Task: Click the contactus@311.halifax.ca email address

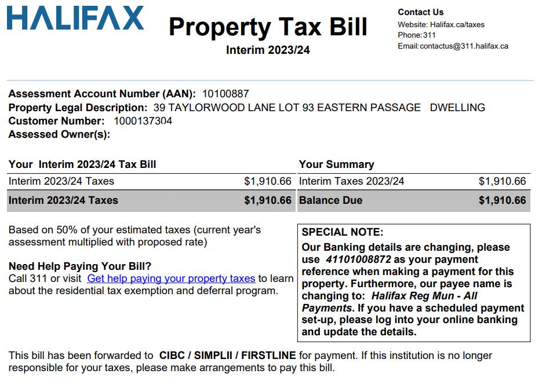Action: 464,46
